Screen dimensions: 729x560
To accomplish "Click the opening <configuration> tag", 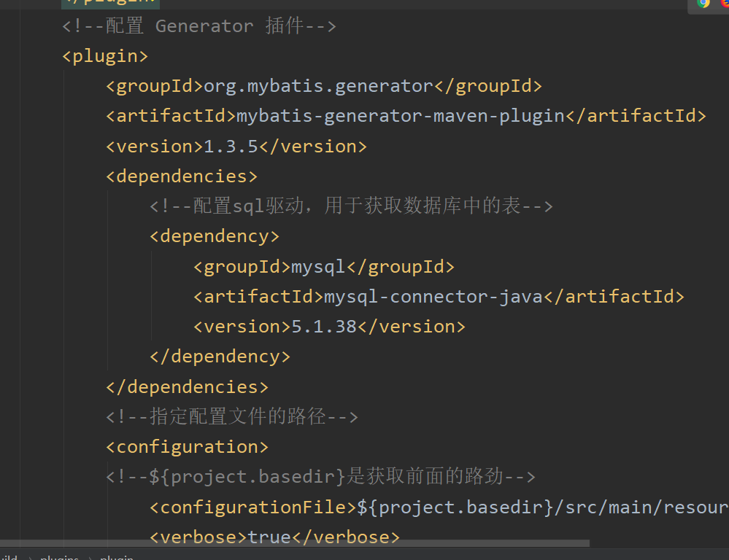I will pyautogui.click(x=188, y=446).
